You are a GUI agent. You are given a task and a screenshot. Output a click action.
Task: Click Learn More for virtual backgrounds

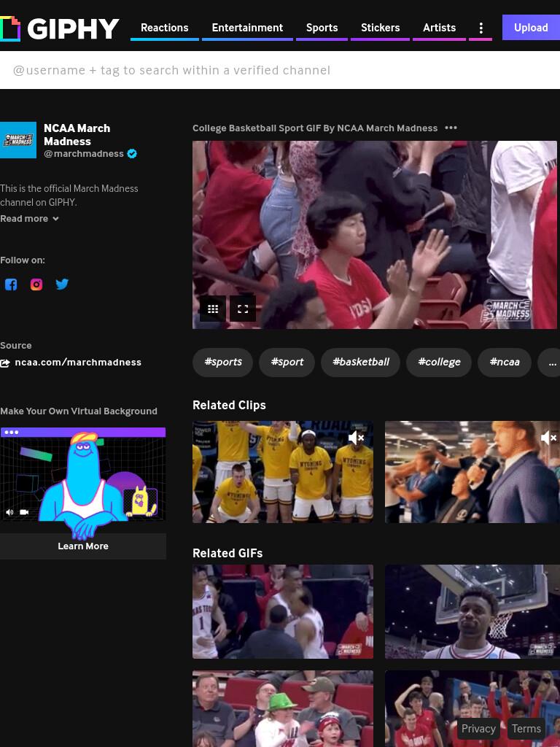pos(83,546)
